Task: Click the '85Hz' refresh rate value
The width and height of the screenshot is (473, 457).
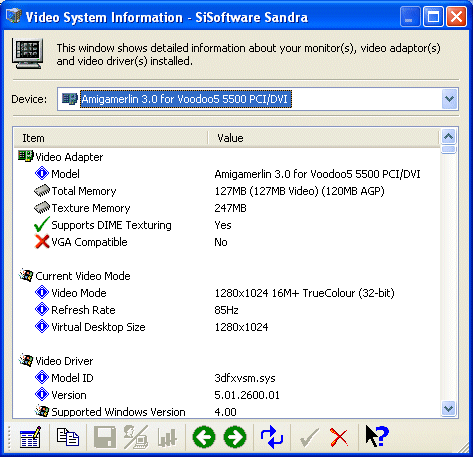Action: point(226,310)
